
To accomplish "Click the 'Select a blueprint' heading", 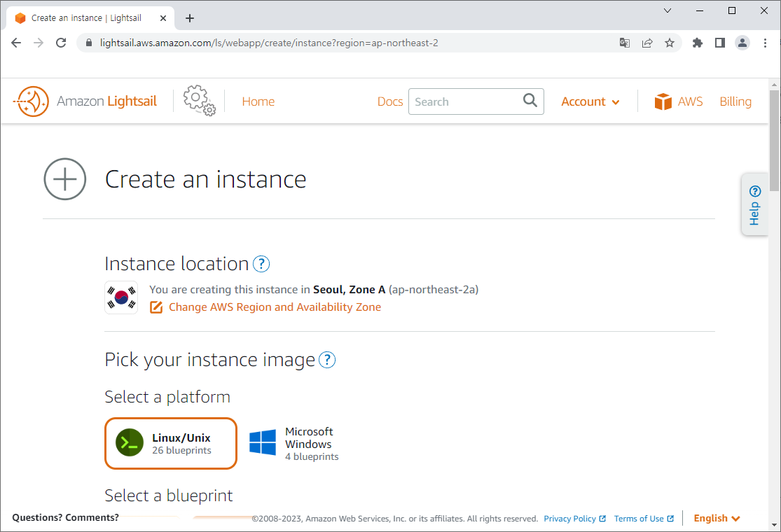I will click(168, 496).
